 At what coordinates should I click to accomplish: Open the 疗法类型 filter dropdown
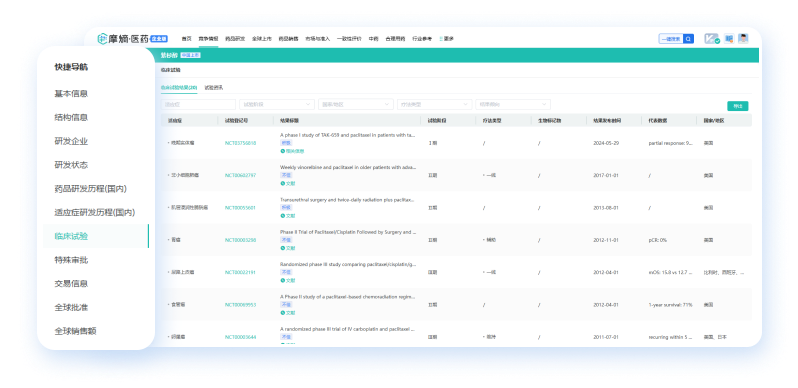click(x=435, y=104)
